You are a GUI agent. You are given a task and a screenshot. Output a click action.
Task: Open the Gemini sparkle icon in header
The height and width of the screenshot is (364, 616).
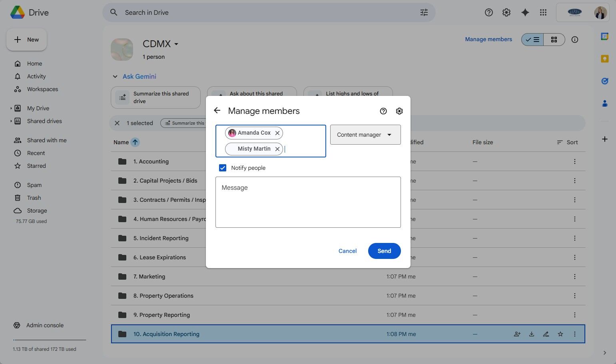point(525,12)
